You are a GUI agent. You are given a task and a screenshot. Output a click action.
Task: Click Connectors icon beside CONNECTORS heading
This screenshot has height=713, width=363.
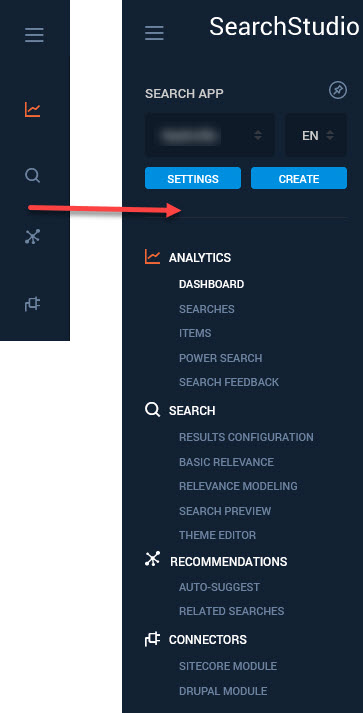point(152,639)
